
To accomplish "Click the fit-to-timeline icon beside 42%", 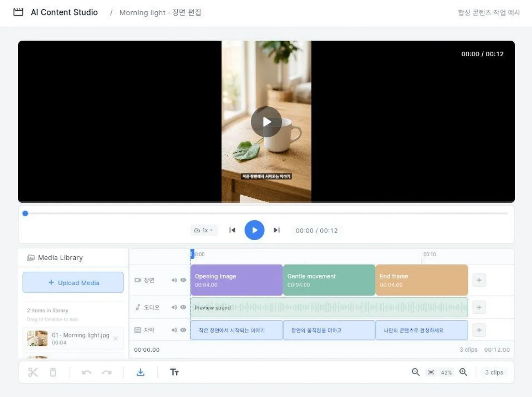I will (431, 372).
